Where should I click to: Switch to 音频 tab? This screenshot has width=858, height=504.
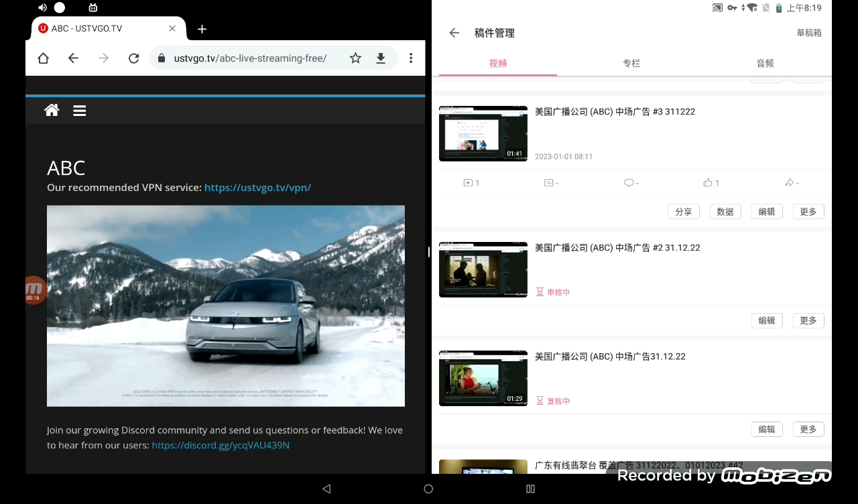click(x=765, y=63)
